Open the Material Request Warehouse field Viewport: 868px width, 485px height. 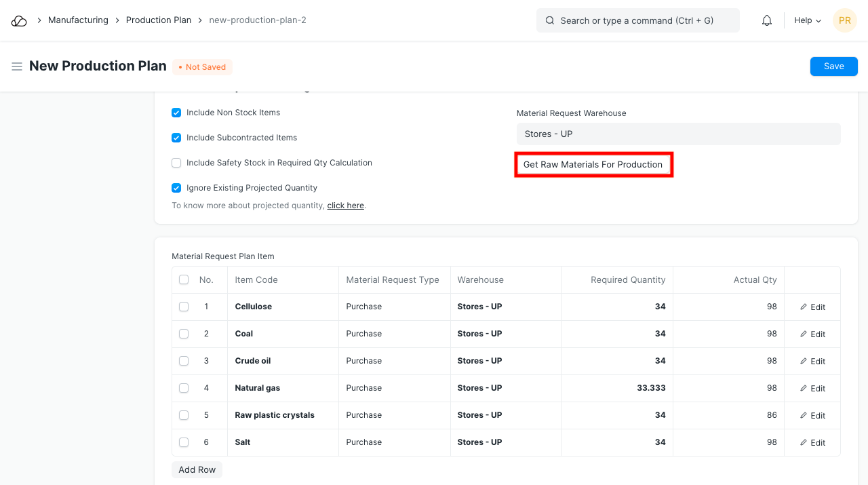click(x=678, y=134)
